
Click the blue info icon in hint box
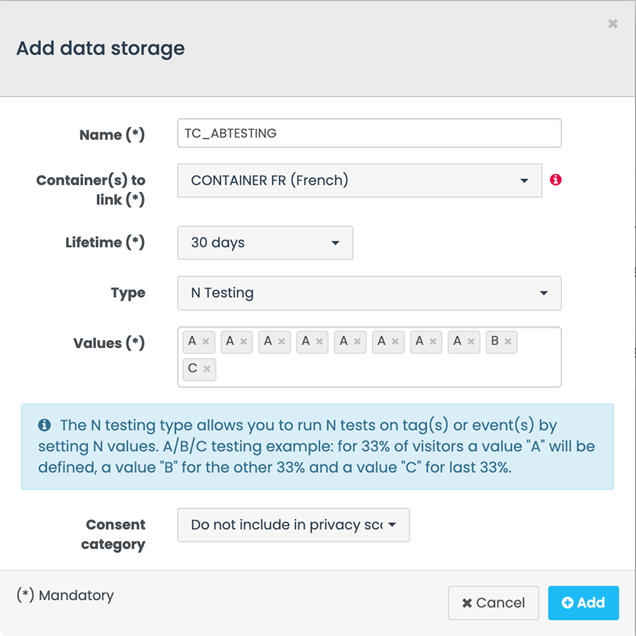pyautogui.click(x=44, y=425)
